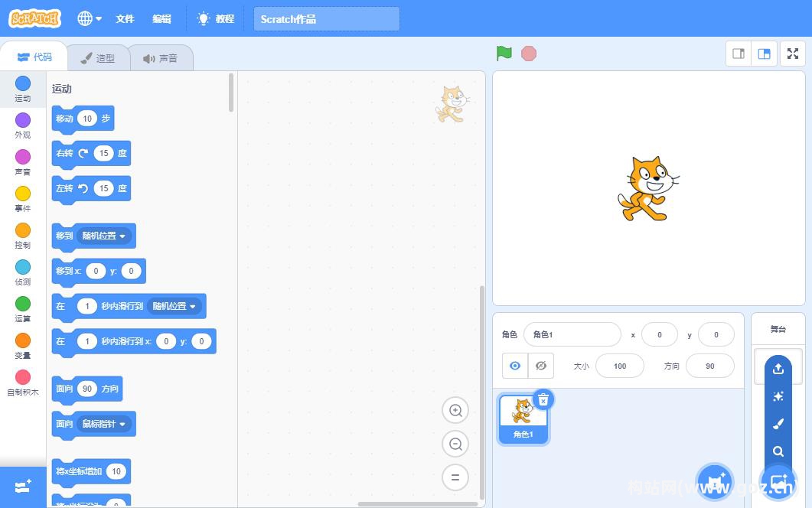The height and width of the screenshot is (508, 812).
Task: Open the 教程 tutorials button
Action: pos(215,18)
